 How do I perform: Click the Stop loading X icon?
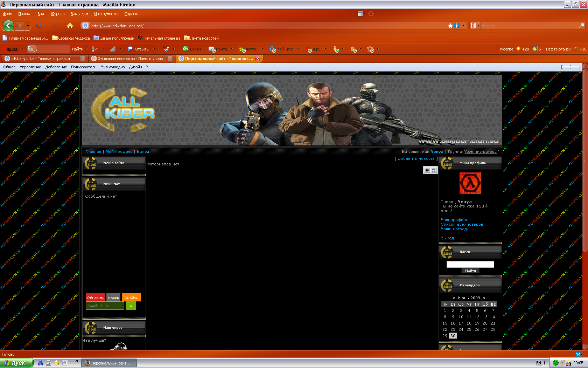tap(54, 26)
